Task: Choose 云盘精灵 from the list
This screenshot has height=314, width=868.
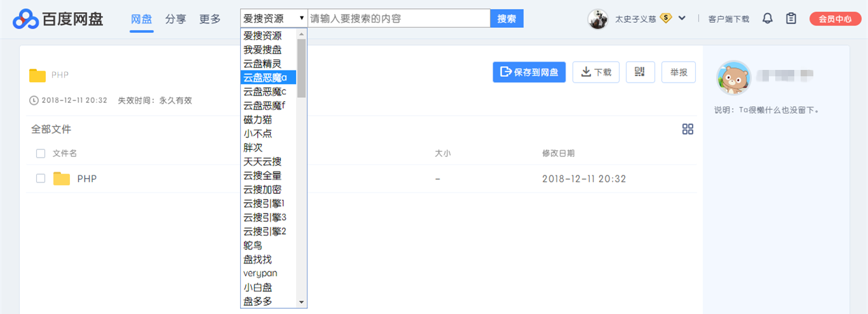Action: 269,64
